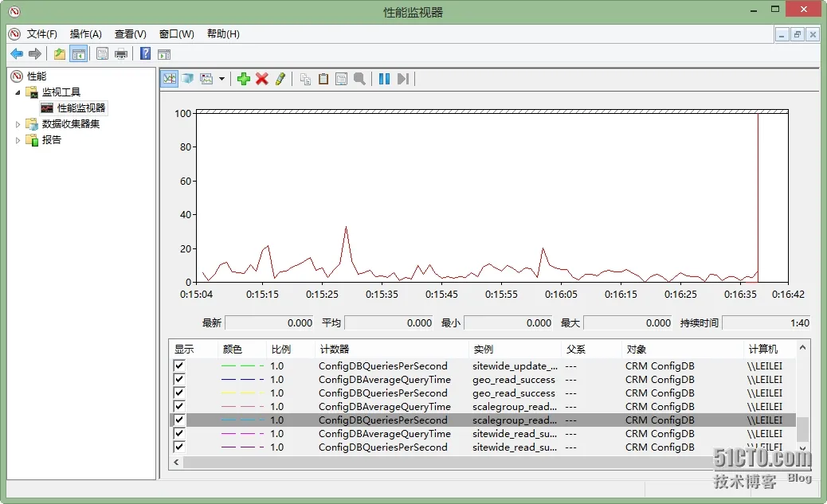Image resolution: width=827 pixels, height=504 pixels.
Task: Click the Highlight pencil icon
Action: [x=280, y=79]
